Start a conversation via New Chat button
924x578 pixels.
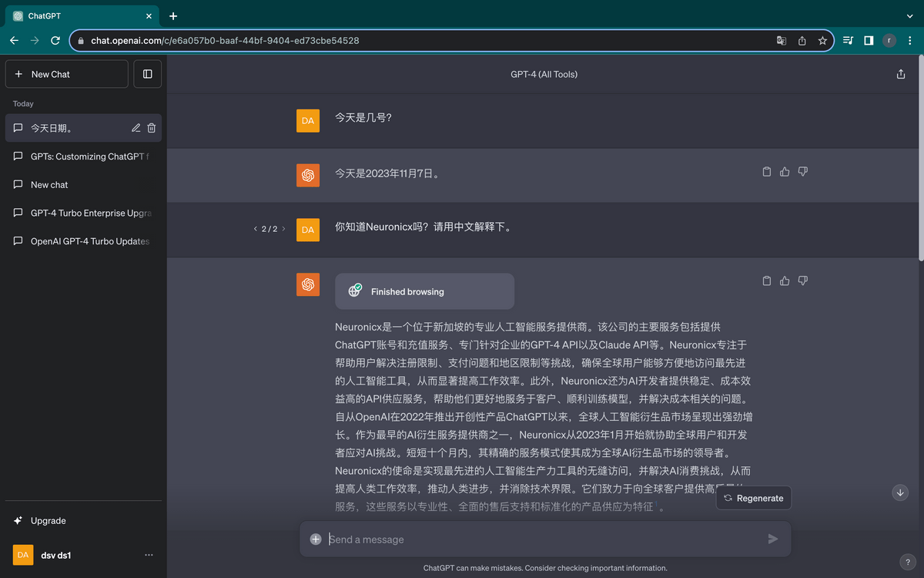66,73
